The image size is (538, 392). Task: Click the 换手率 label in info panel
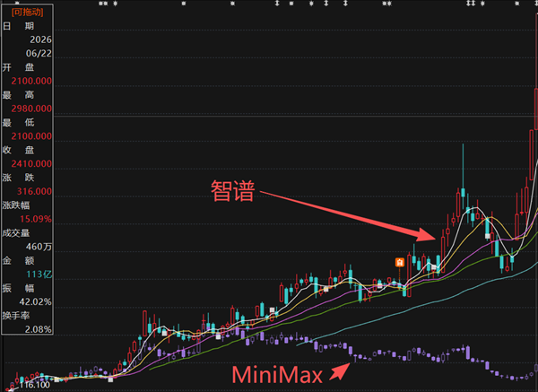[x=16, y=316]
